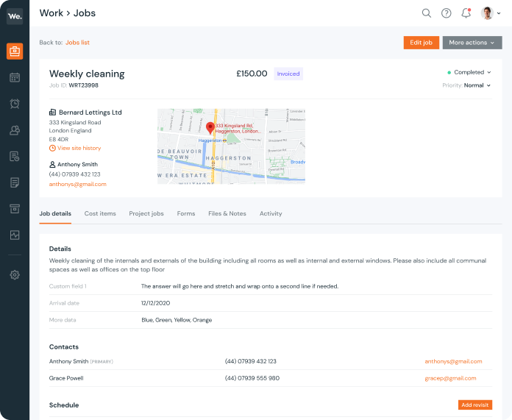Click the Edit job button

422,43
